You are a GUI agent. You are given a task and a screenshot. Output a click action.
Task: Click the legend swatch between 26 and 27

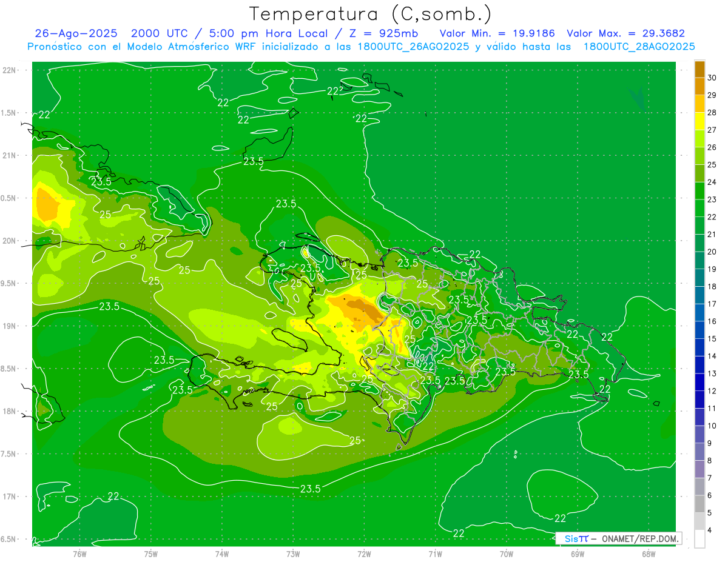pyautogui.click(x=699, y=138)
